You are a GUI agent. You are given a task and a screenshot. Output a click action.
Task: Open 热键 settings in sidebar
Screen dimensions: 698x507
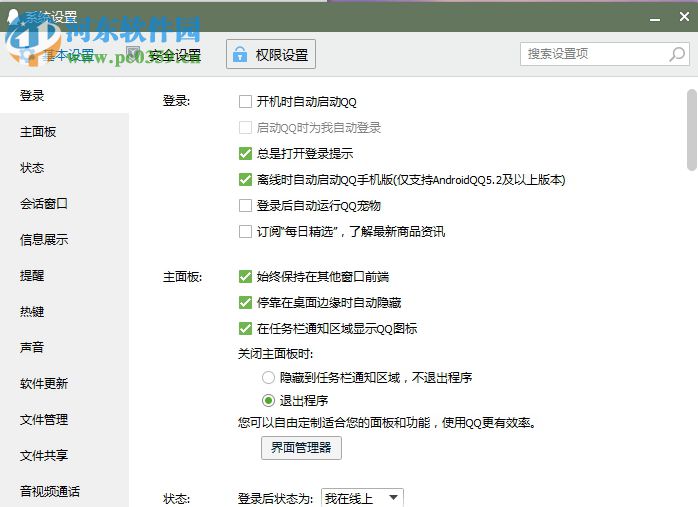64,312
